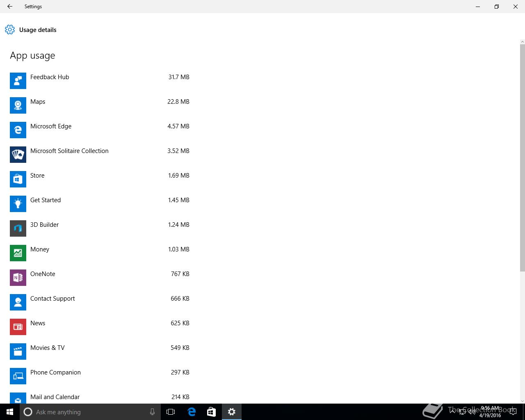
Task: Launch Microsoft Edge from the taskbar
Action: click(x=192, y=412)
